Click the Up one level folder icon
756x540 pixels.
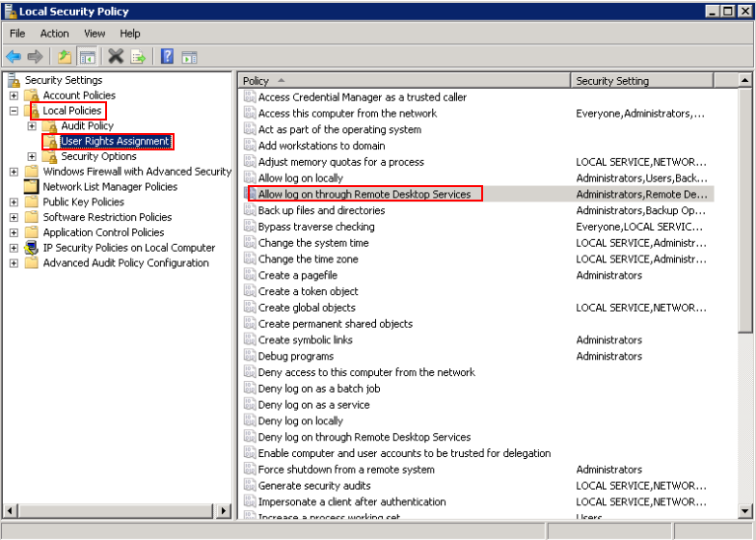point(65,57)
